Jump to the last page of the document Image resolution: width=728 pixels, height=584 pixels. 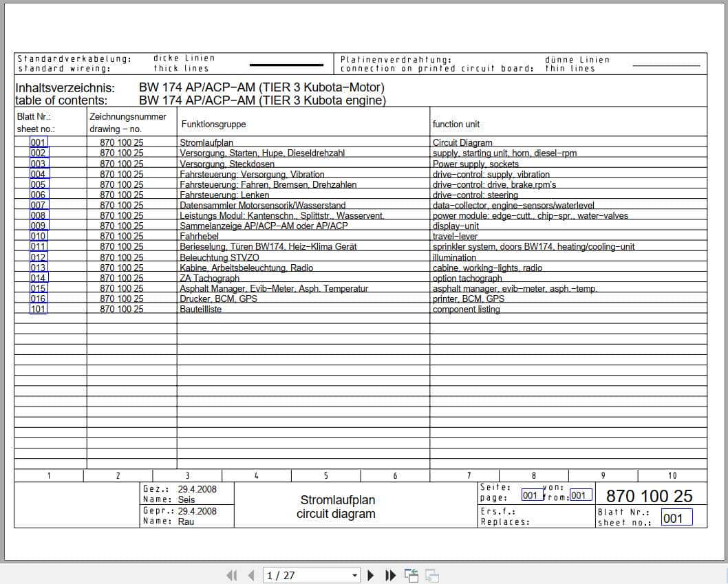(389, 575)
